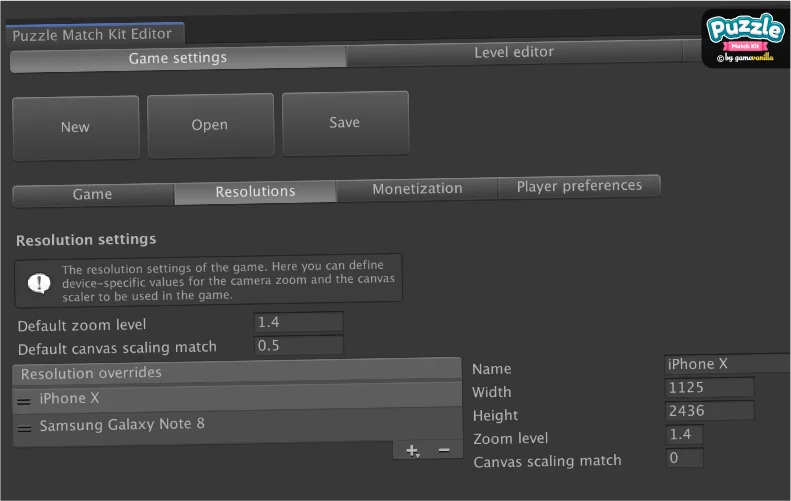This screenshot has width=791, height=501.
Task: Select the iPhone X override row
Action: point(237,399)
